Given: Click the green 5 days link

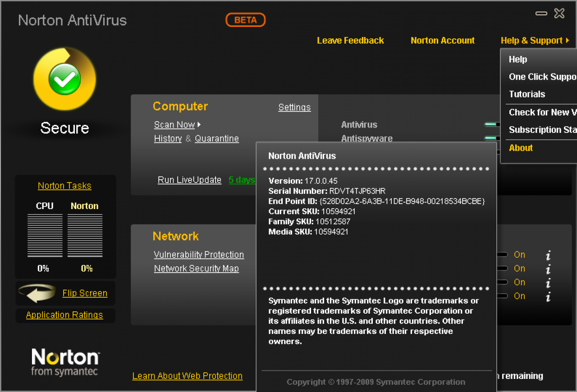Looking at the screenshot, I should (242, 180).
